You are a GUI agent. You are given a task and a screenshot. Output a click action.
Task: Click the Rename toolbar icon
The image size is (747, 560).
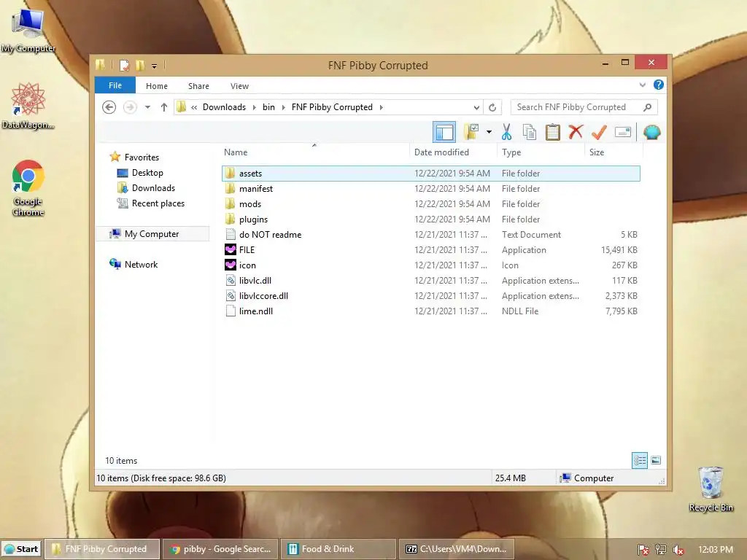[623, 132]
